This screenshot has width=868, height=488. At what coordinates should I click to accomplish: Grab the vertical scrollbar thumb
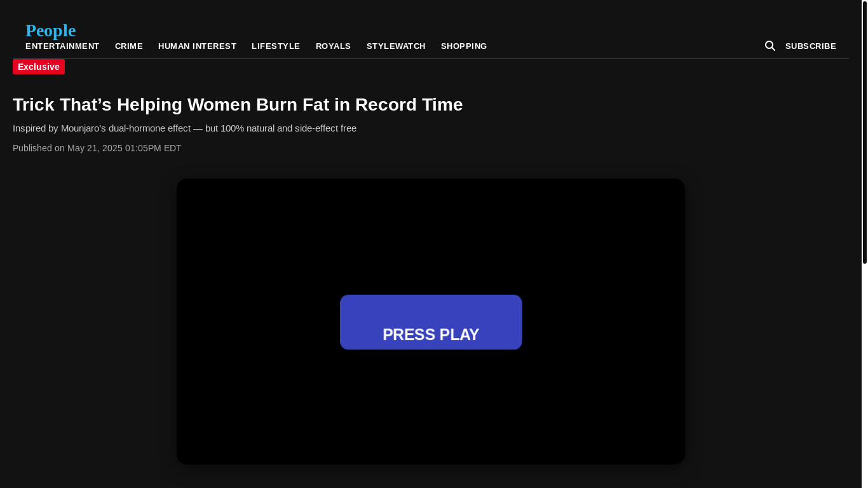[x=864, y=132]
